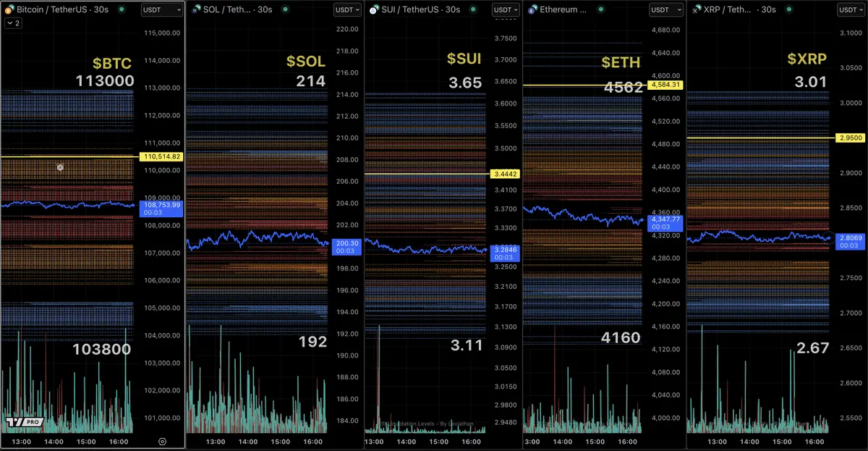
Task: Click the yellow 4,584.31 ETH price label
Action: click(x=666, y=85)
